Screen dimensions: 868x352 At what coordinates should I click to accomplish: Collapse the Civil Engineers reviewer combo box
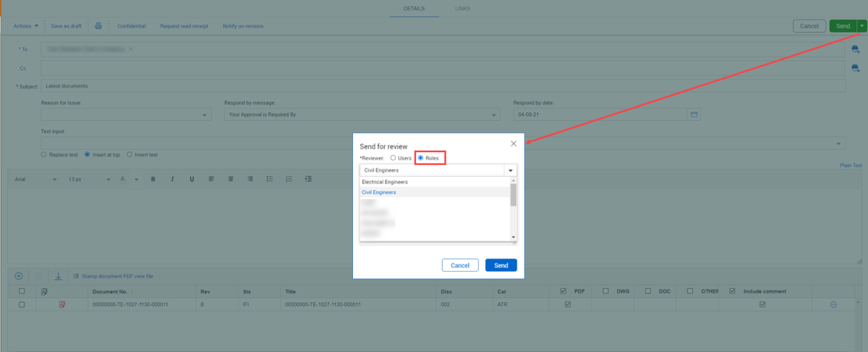tap(511, 170)
